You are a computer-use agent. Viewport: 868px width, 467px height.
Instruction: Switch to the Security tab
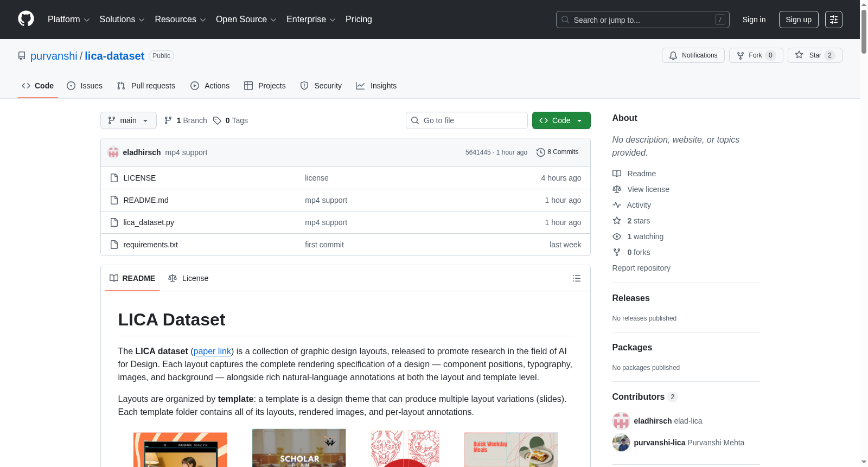pyautogui.click(x=321, y=86)
